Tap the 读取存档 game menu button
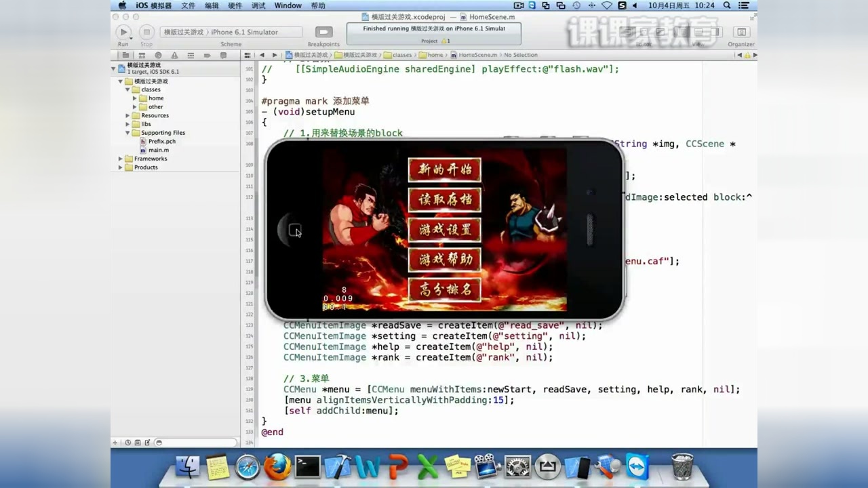Screen dimensions: 868x488 pyautogui.click(x=445, y=200)
